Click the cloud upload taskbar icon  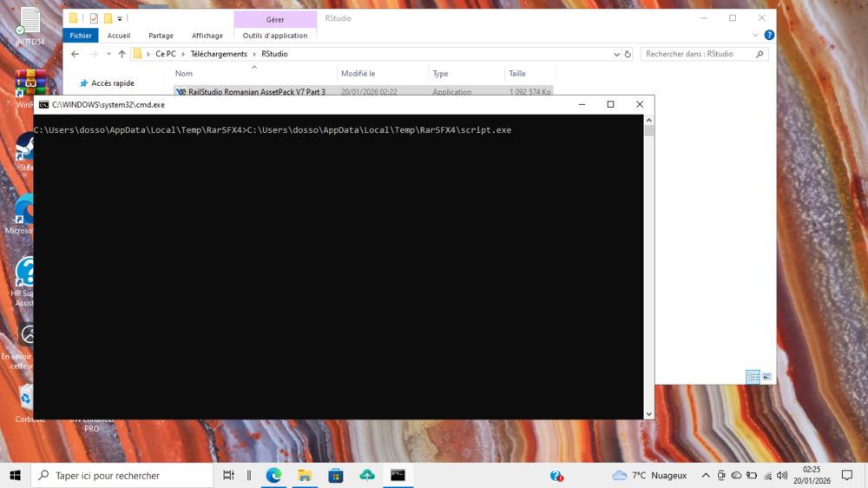[x=366, y=475]
